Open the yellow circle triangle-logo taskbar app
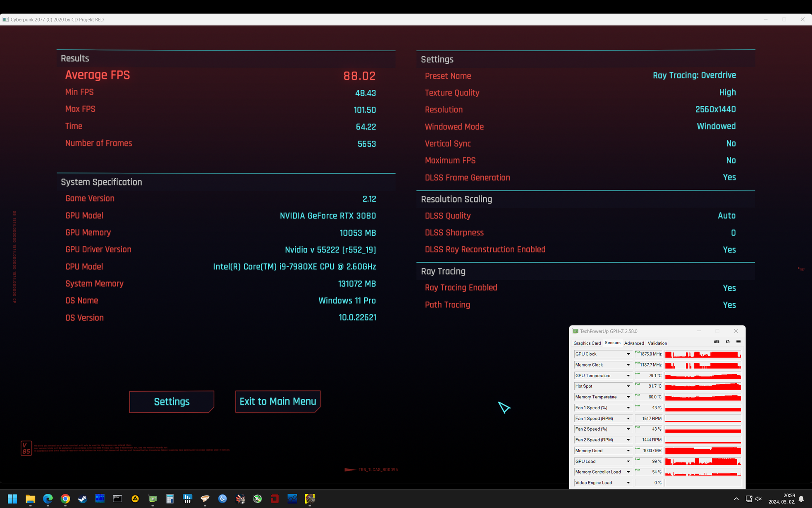Screen dimensions: 812x508 (x=135, y=498)
